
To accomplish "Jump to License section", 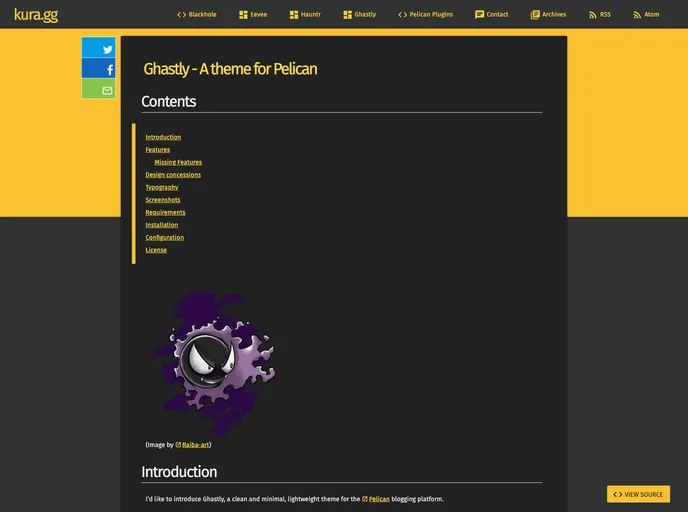I will 156,250.
